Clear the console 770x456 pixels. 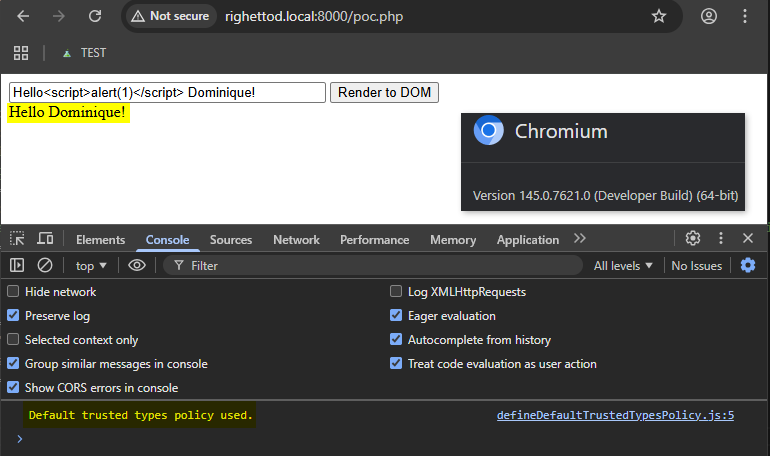coord(45,266)
